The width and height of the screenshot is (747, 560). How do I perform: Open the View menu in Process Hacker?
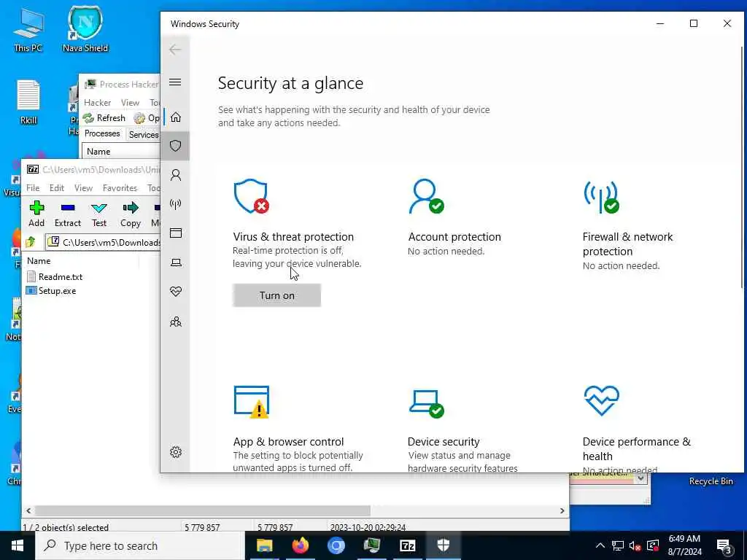130,102
